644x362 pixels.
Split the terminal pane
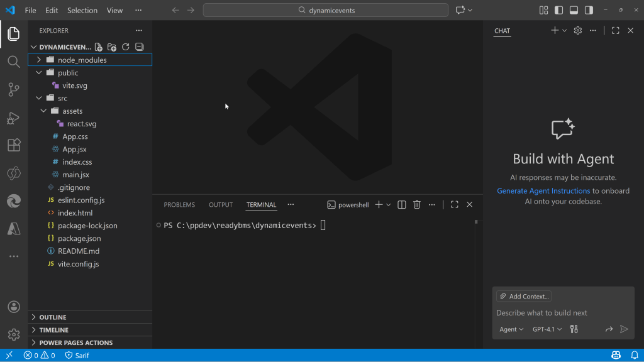[x=402, y=204]
